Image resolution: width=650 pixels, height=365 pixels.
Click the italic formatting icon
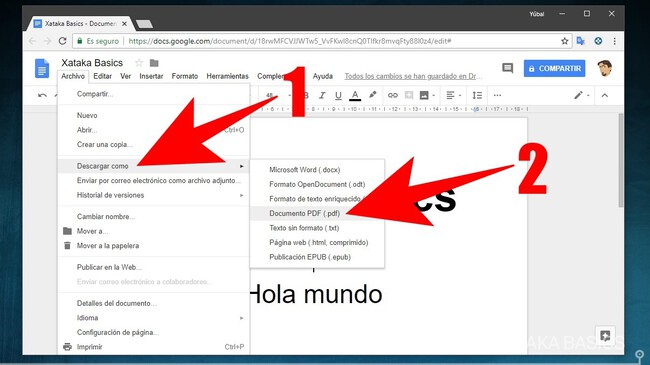pyautogui.click(x=322, y=95)
